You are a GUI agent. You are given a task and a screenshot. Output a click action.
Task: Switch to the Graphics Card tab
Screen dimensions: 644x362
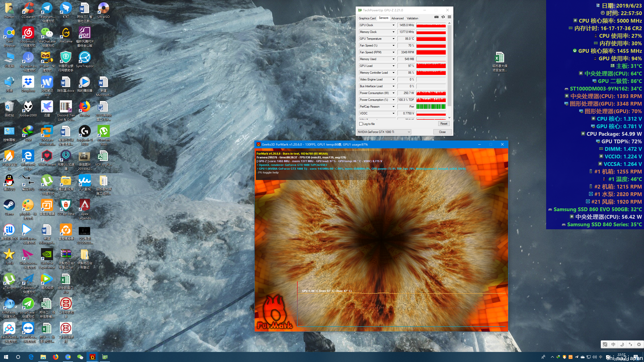click(367, 18)
